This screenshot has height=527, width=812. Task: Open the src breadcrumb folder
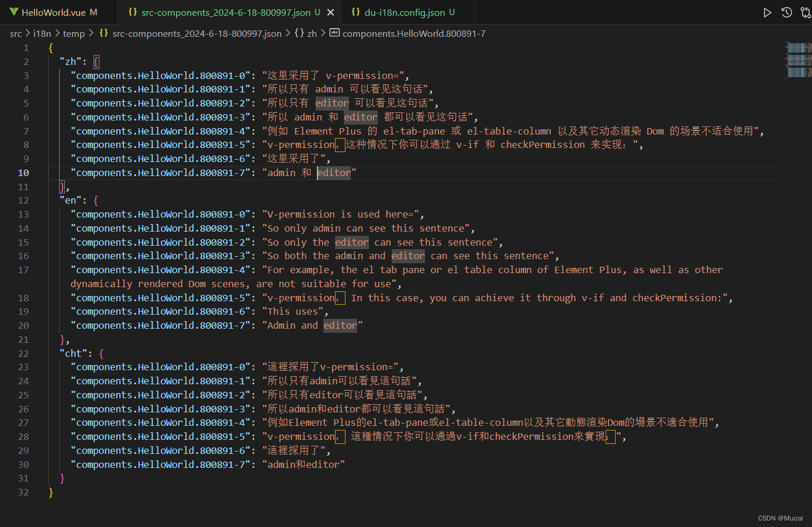[x=16, y=34]
